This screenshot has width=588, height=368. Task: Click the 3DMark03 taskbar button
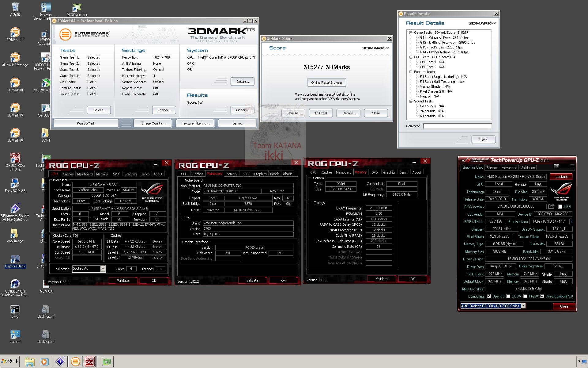click(75, 362)
